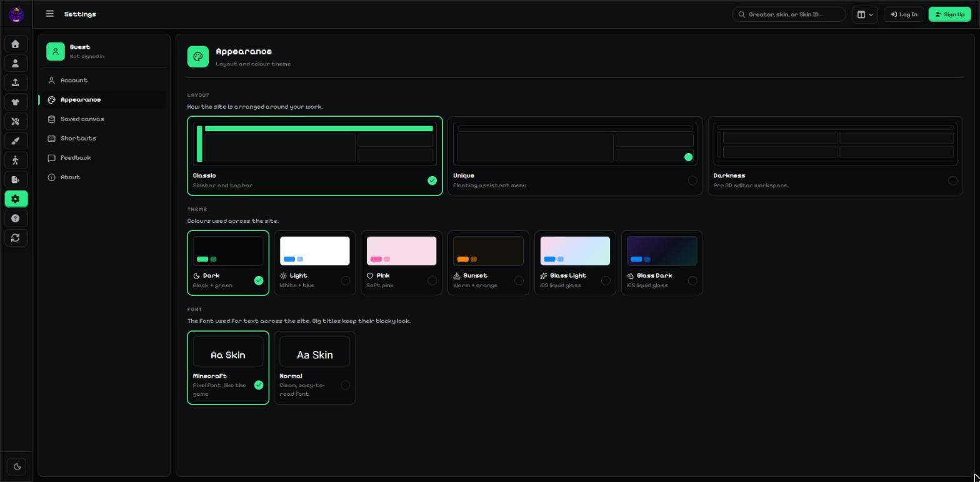Select the Light theme radio button
Image resolution: width=980 pixels, height=482 pixels.
pyautogui.click(x=346, y=280)
